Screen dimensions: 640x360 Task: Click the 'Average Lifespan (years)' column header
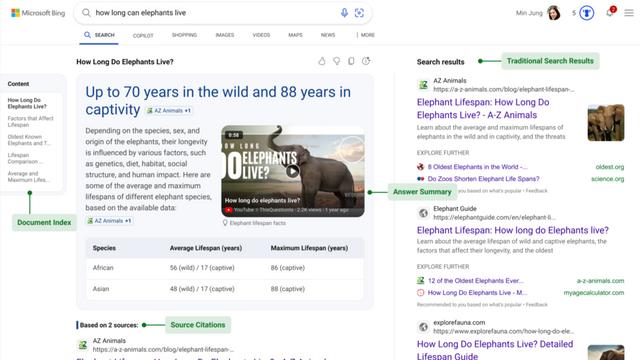tap(206, 248)
